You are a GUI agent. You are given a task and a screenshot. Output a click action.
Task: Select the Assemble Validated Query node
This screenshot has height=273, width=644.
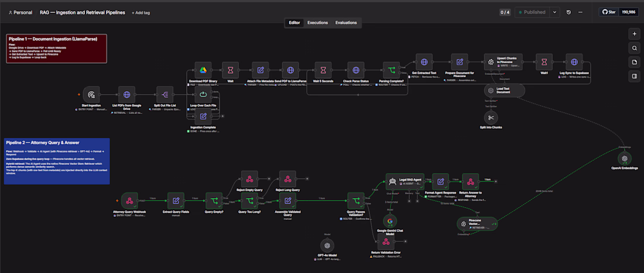pos(287,201)
